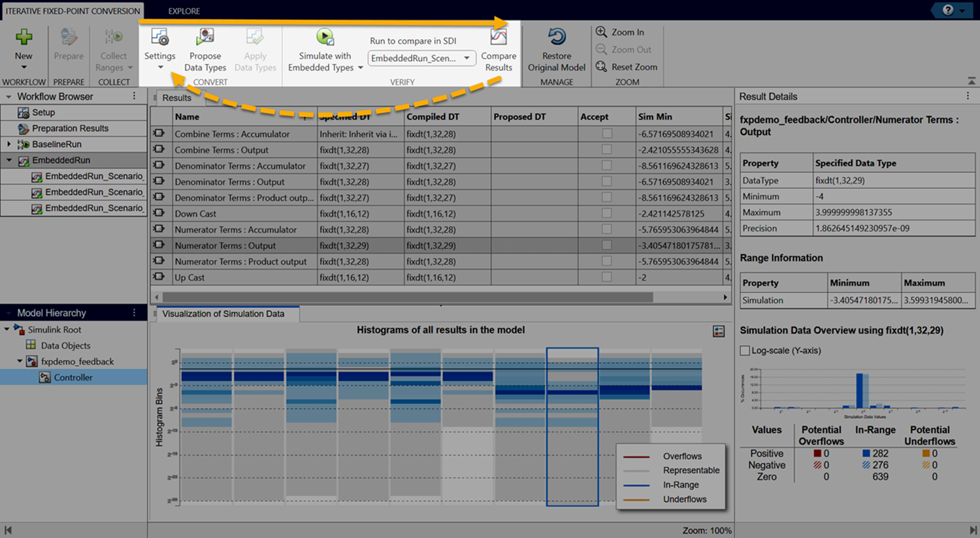Open help dropdown arrow in title bar

tap(962, 10)
